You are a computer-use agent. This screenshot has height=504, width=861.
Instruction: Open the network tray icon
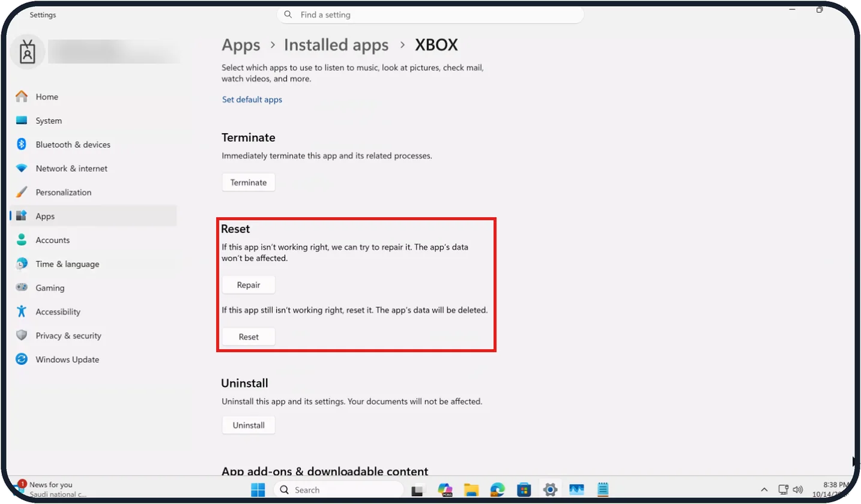[784, 490]
